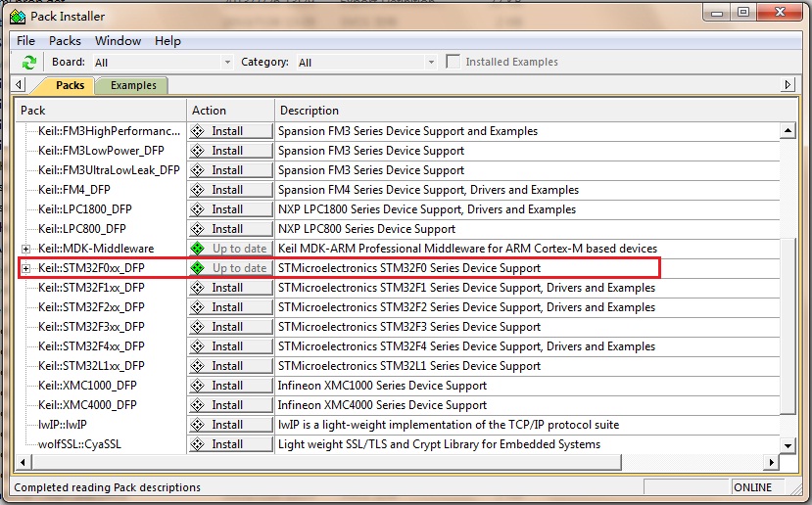
Task: Install Keil::STM32F2xx_DFP pack
Action: (230, 307)
